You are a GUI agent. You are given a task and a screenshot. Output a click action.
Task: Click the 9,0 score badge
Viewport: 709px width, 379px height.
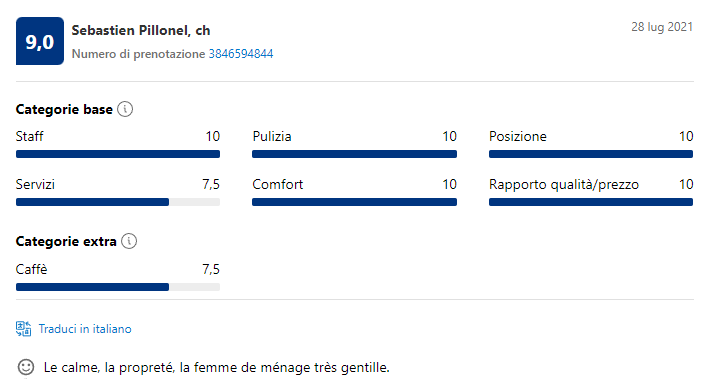point(40,41)
